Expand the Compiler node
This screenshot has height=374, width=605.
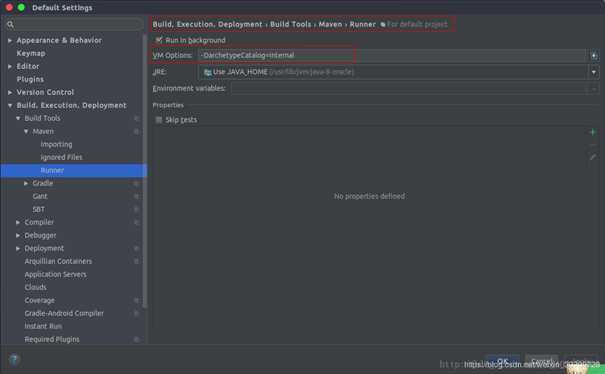[18, 222]
